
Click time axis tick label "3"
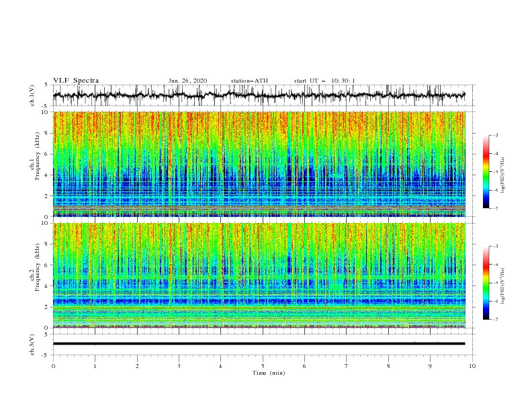coord(179,366)
